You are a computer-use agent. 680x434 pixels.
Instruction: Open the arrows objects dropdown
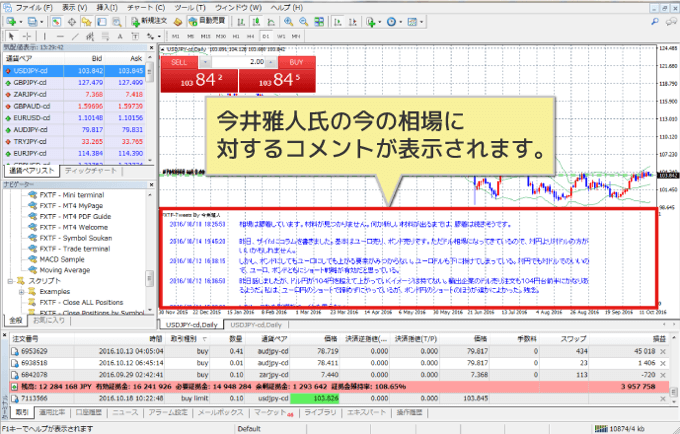159,36
